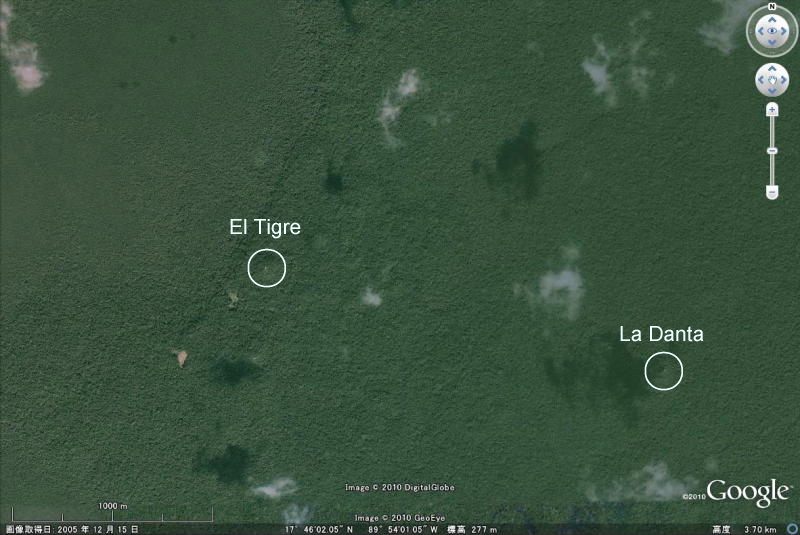Pan map up with Move joystick arrow
This screenshot has height=535, width=800.
772,68
